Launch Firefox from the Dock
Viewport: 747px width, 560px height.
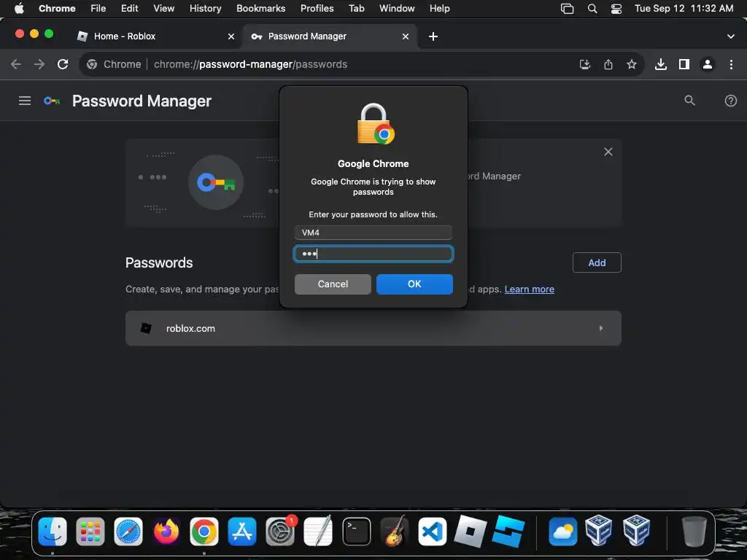pyautogui.click(x=166, y=531)
